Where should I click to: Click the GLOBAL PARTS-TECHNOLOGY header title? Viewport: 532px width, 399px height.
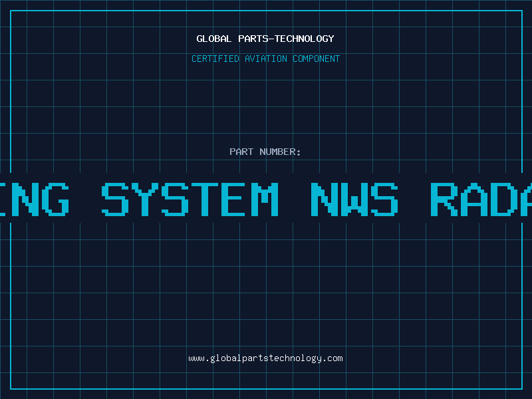265,39
